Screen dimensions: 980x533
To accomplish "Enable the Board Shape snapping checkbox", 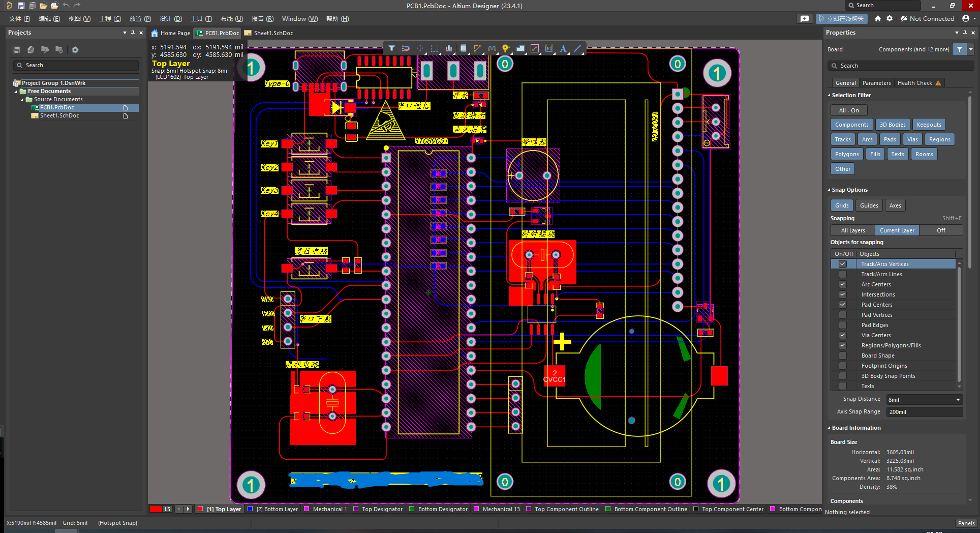I will tap(843, 356).
